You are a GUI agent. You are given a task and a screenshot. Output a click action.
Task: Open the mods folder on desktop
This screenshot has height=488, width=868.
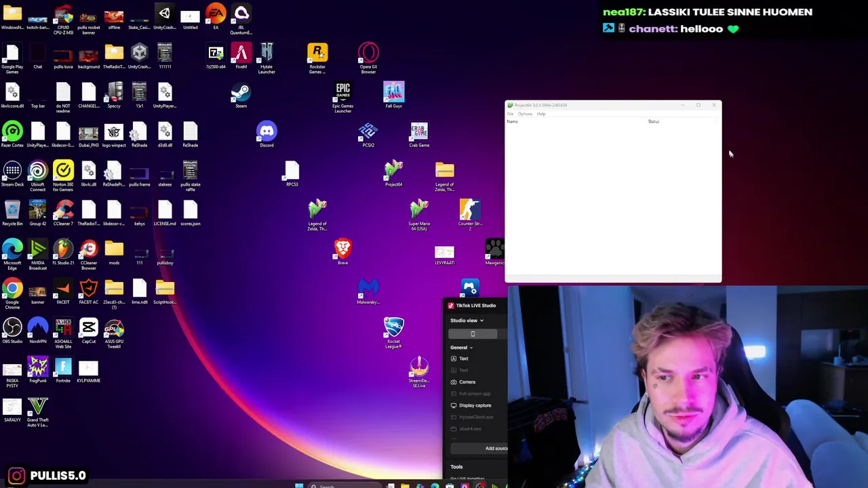click(x=114, y=252)
